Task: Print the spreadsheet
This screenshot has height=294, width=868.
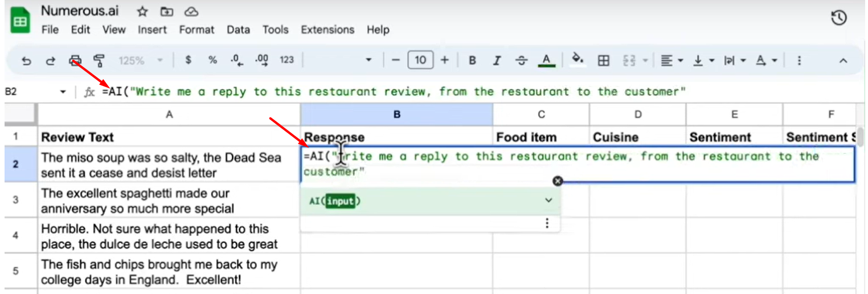Action: [75, 60]
